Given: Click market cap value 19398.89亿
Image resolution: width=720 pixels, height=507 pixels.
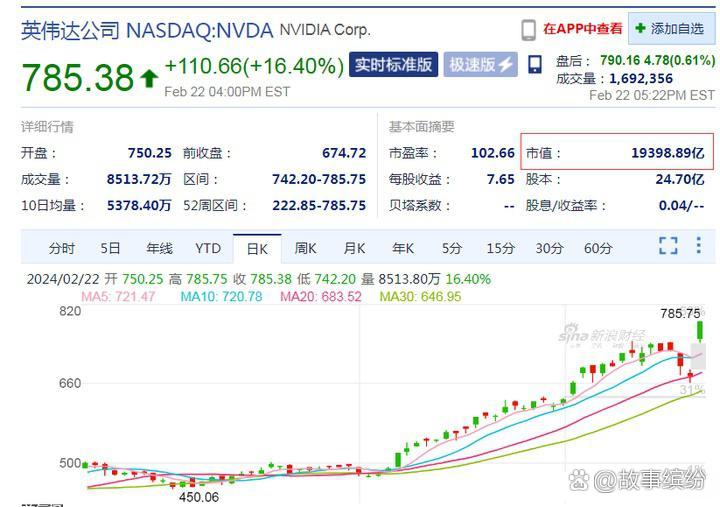Looking at the screenshot, I should tap(668, 152).
